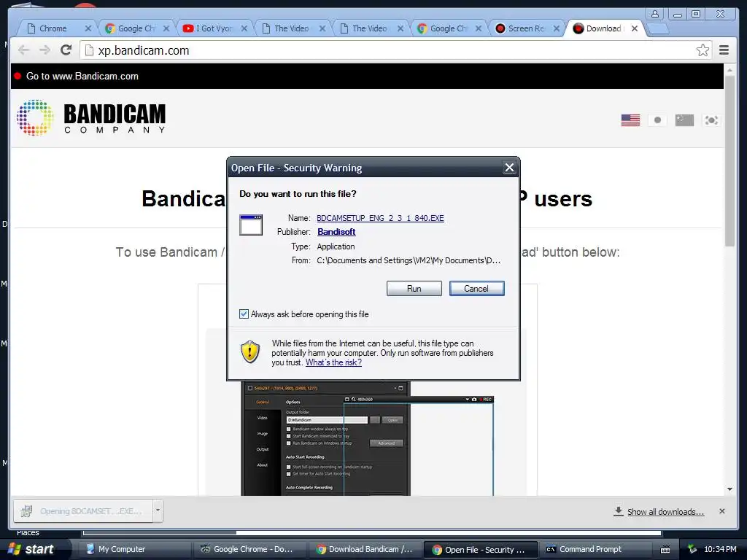Select the Chinese flag language icon

(x=684, y=120)
